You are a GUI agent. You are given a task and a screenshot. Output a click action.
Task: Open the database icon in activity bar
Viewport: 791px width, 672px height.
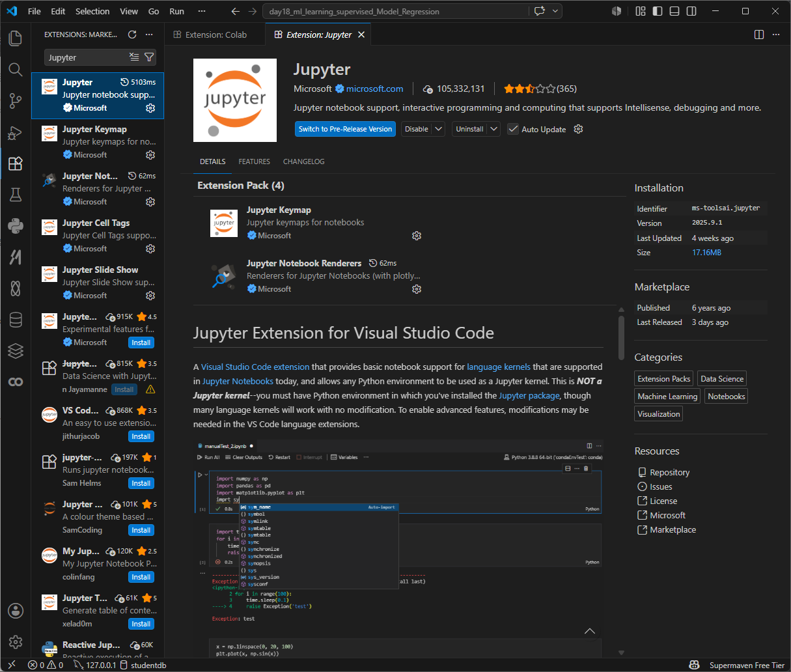click(x=16, y=320)
